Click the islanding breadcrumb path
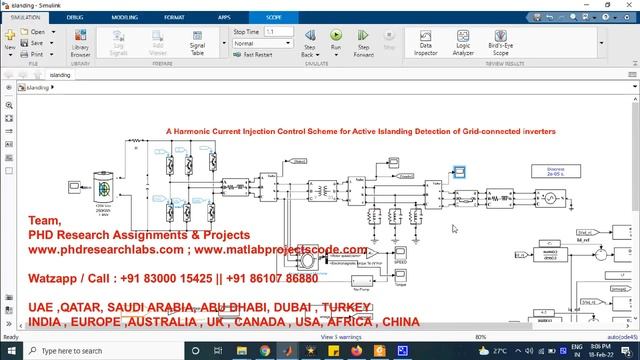 (38, 87)
